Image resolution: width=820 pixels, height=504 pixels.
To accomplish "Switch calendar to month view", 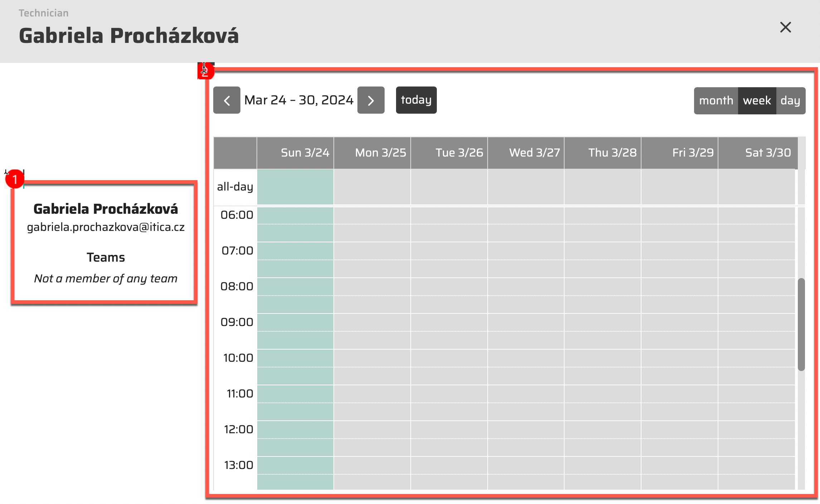I will coord(716,101).
